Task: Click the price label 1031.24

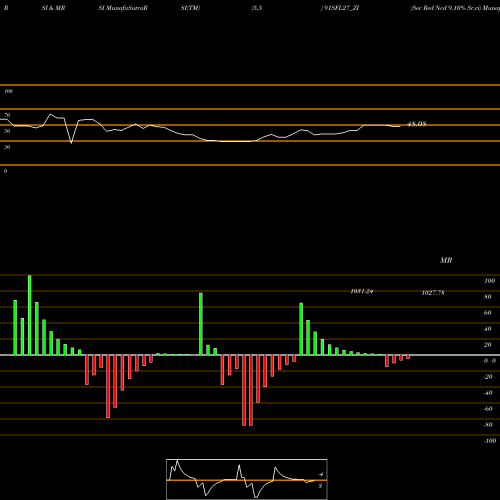Action: (x=362, y=291)
